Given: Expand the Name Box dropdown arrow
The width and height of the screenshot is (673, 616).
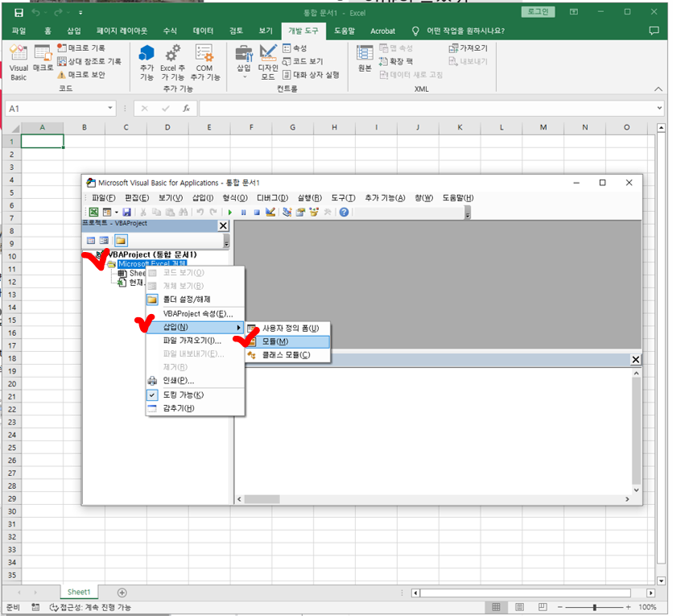Looking at the screenshot, I should [x=110, y=108].
